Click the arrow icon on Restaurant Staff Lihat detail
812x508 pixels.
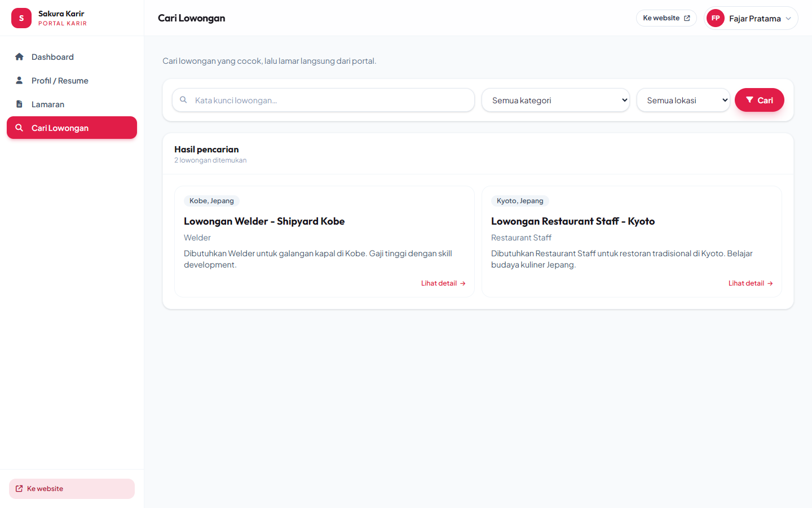pos(770,283)
